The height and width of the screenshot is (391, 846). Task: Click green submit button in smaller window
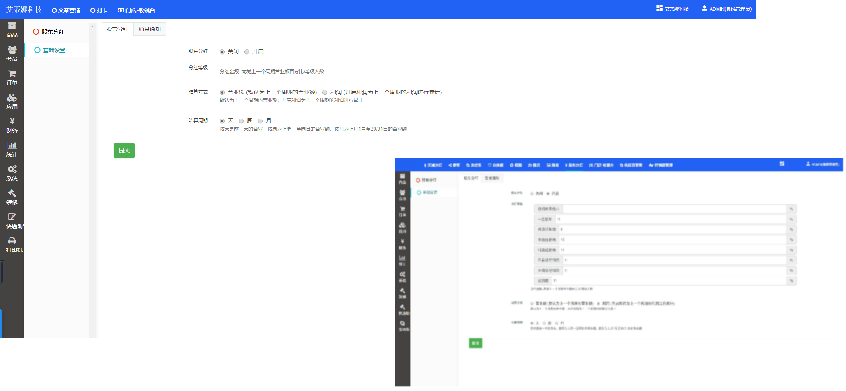tap(475, 342)
